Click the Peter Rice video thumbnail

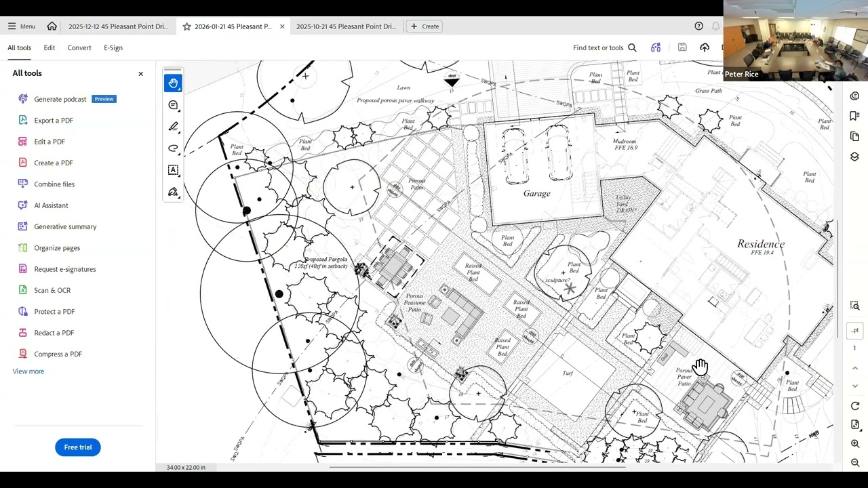point(795,41)
